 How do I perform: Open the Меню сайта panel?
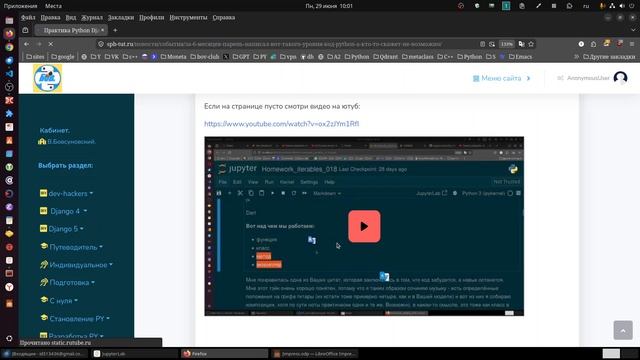tap(501, 78)
